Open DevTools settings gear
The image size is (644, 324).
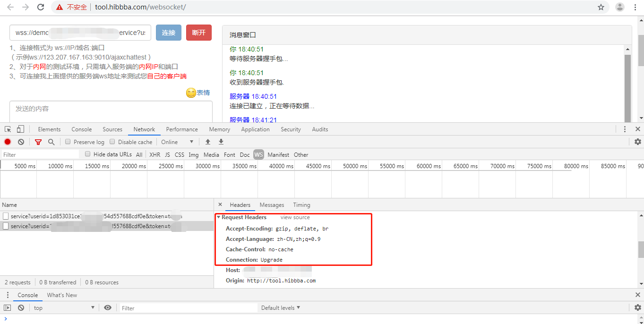[637, 142]
